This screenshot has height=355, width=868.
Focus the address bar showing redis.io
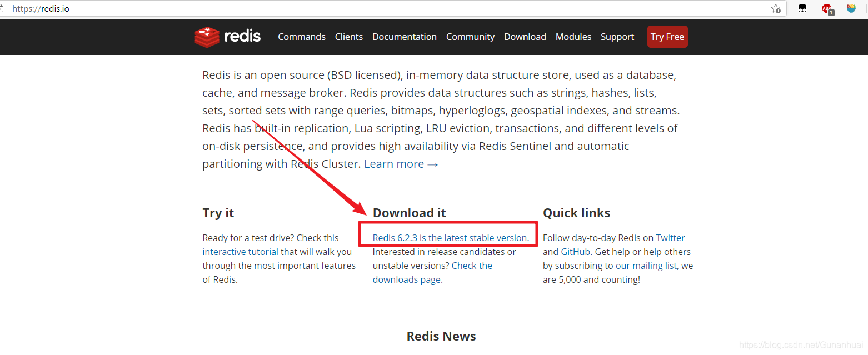(389, 9)
